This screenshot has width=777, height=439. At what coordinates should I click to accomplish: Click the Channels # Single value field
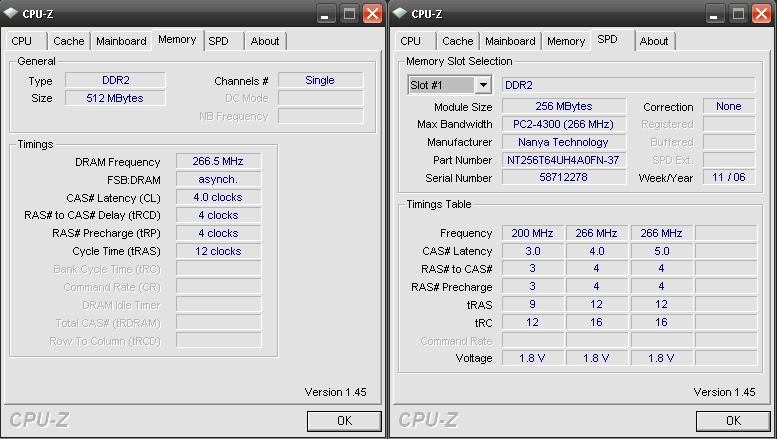319,80
